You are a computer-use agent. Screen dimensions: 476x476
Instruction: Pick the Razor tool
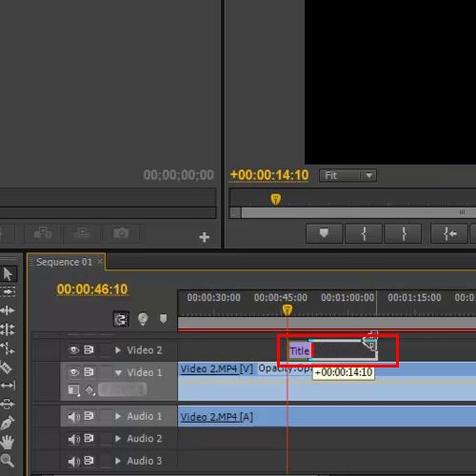coord(7,367)
